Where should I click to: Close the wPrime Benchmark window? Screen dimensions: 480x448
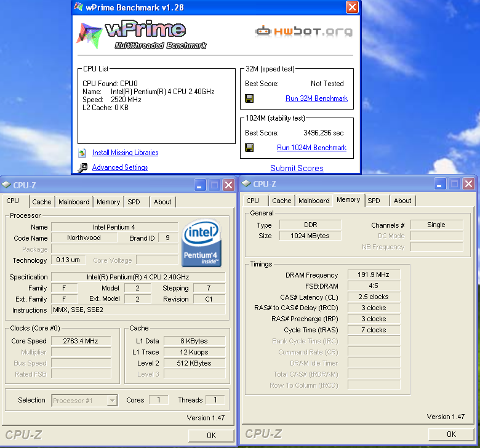[352, 7]
